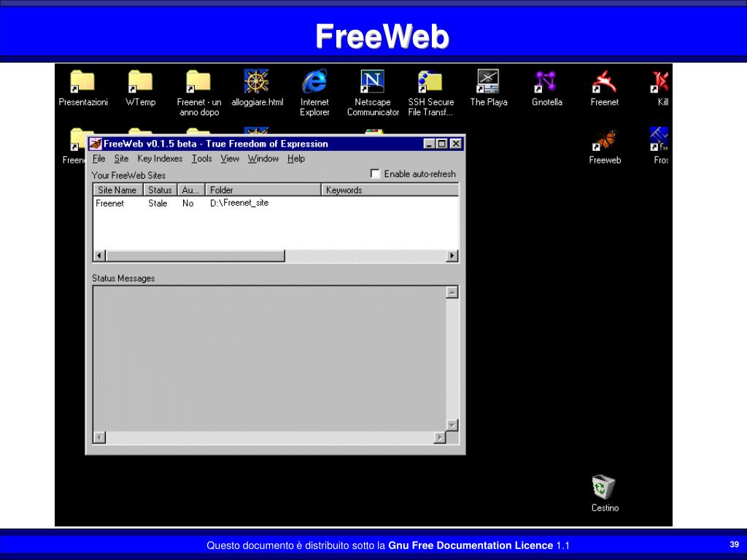Click the 'D:\Freenet_site' folder cell
This screenshot has width=747, height=560.
coord(239,203)
